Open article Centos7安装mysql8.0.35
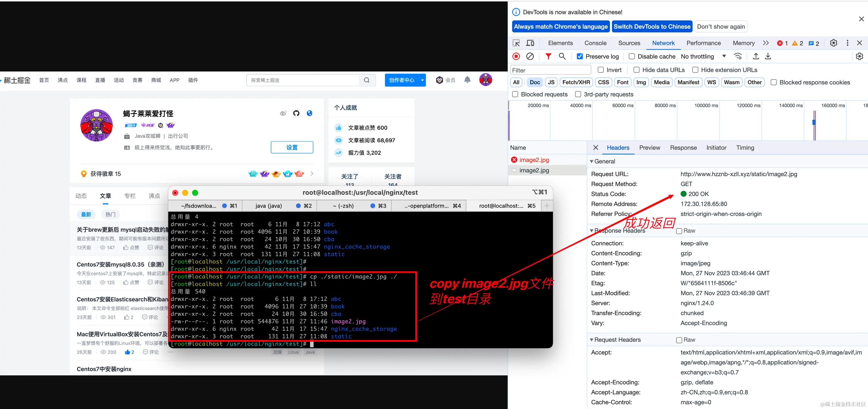This screenshot has height=409, width=868. click(x=120, y=264)
